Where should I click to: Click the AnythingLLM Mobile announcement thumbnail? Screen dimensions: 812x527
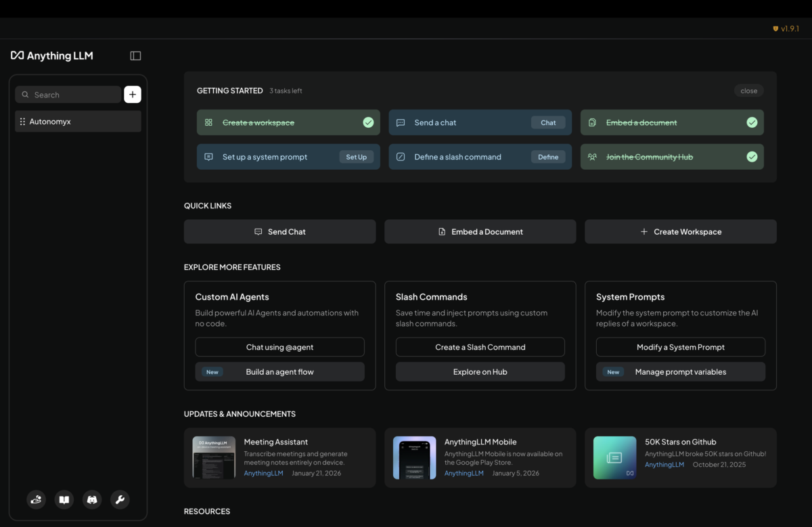coord(414,457)
